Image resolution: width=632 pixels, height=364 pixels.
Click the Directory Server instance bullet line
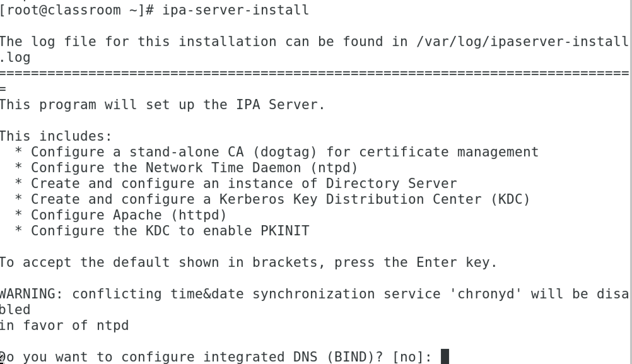[236, 184]
